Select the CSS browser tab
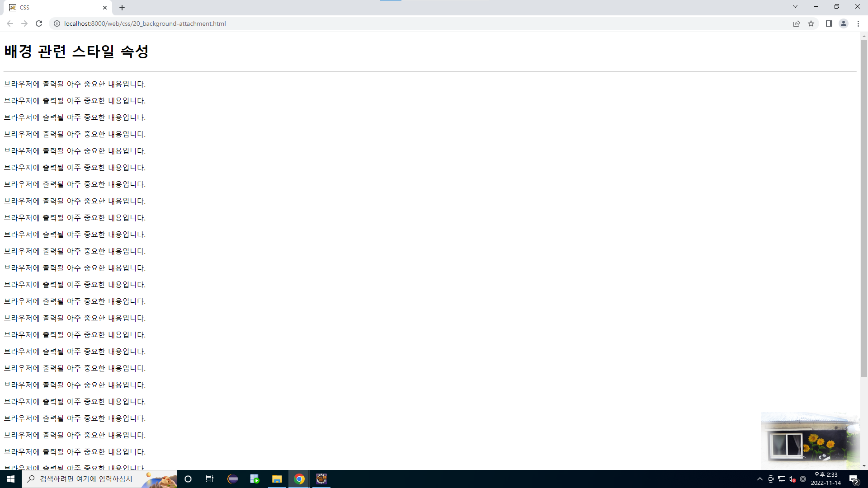 point(54,8)
